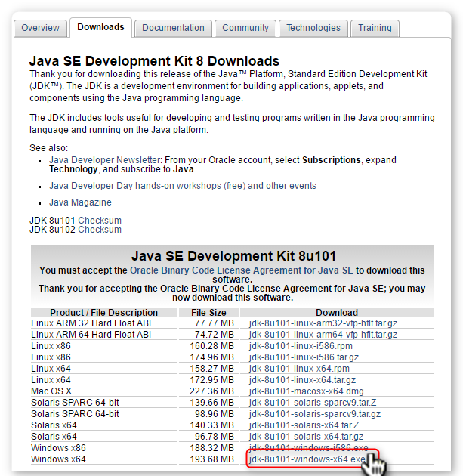This screenshot has width=463, height=476.
Task: Download jdk-8u101-linux-x64.tar.gz
Action: click(x=302, y=380)
